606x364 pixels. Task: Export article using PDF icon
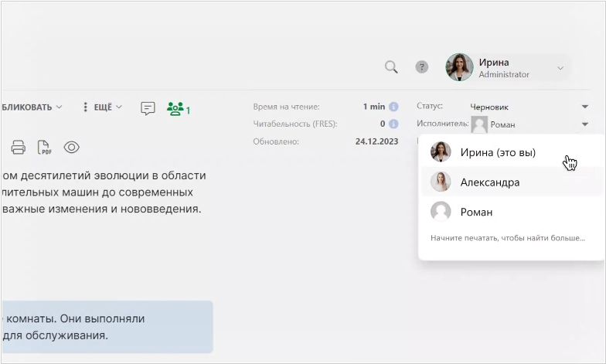(x=45, y=147)
